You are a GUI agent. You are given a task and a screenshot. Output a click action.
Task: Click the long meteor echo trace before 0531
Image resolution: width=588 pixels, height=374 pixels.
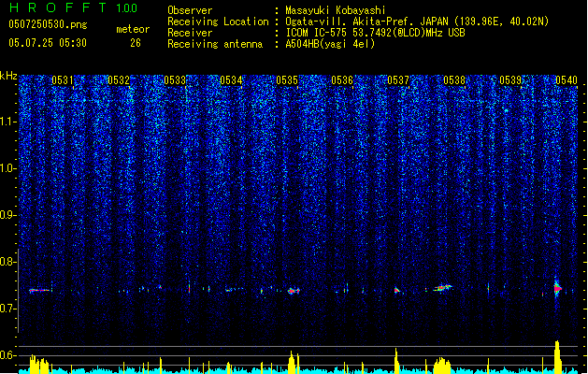[x=39, y=291]
